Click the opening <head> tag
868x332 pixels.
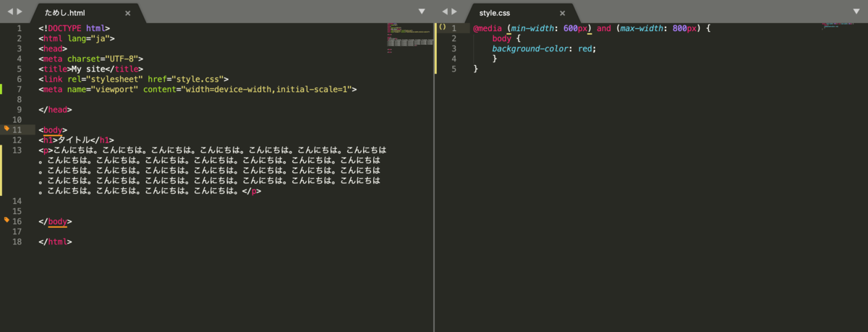point(54,48)
